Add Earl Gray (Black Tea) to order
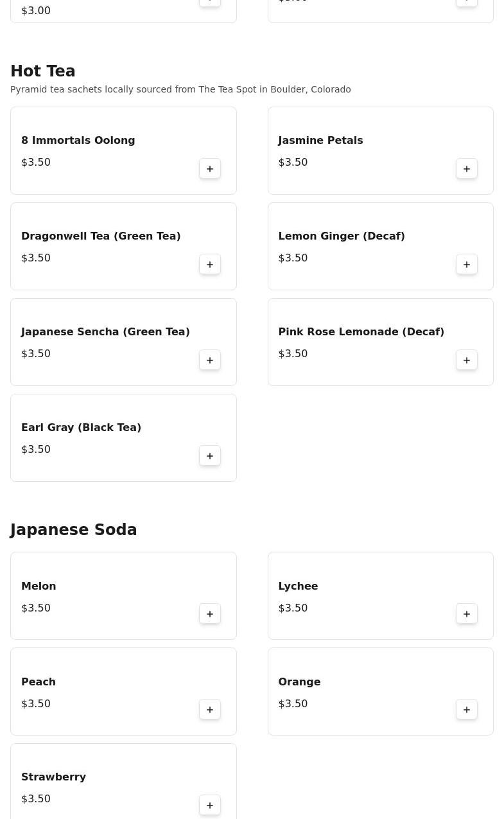Image resolution: width=504 pixels, height=819 pixels. pyautogui.click(x=210, y=456)
